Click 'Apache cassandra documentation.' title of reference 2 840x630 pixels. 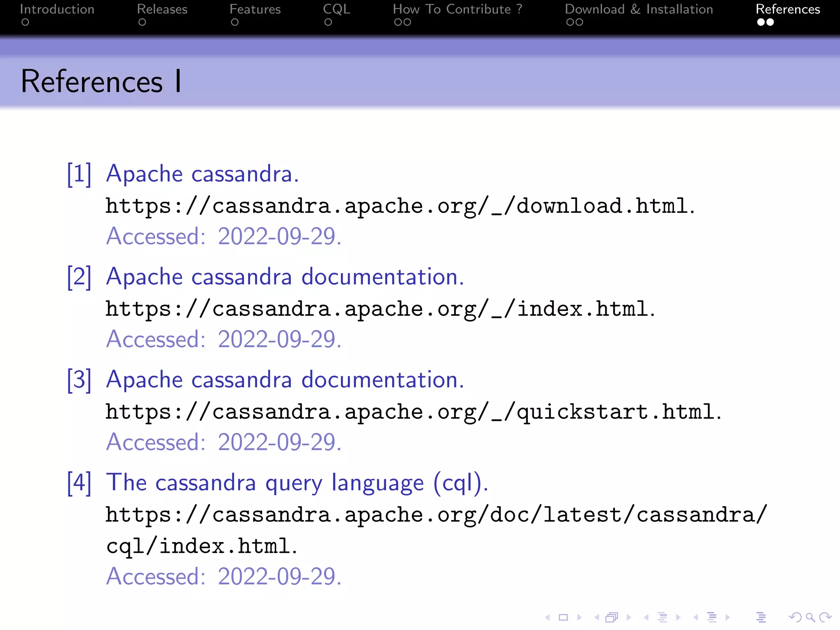[285, 277]
